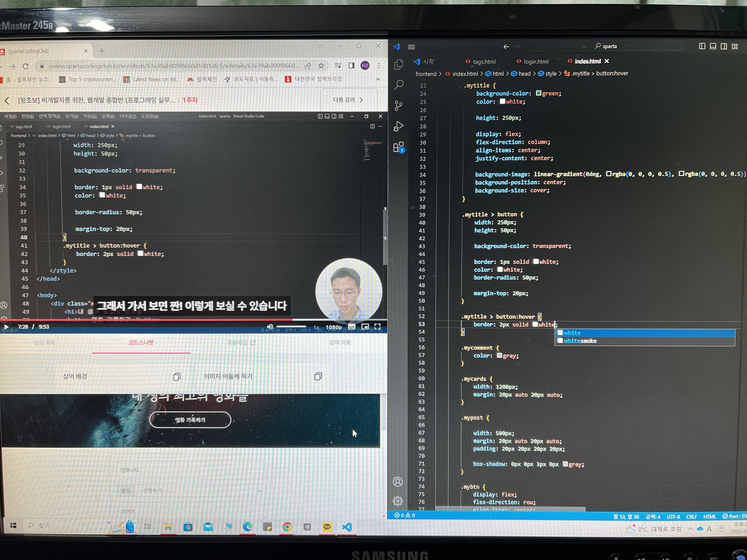Open the Customize Layout menu in VS Code

click(x=735, y=46)
